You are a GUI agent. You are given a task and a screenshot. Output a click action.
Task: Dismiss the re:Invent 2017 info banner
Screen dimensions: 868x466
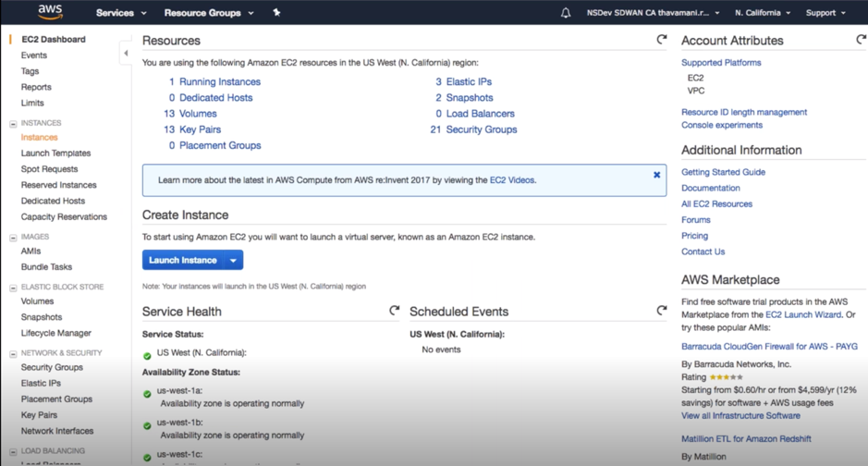(656, 175)
